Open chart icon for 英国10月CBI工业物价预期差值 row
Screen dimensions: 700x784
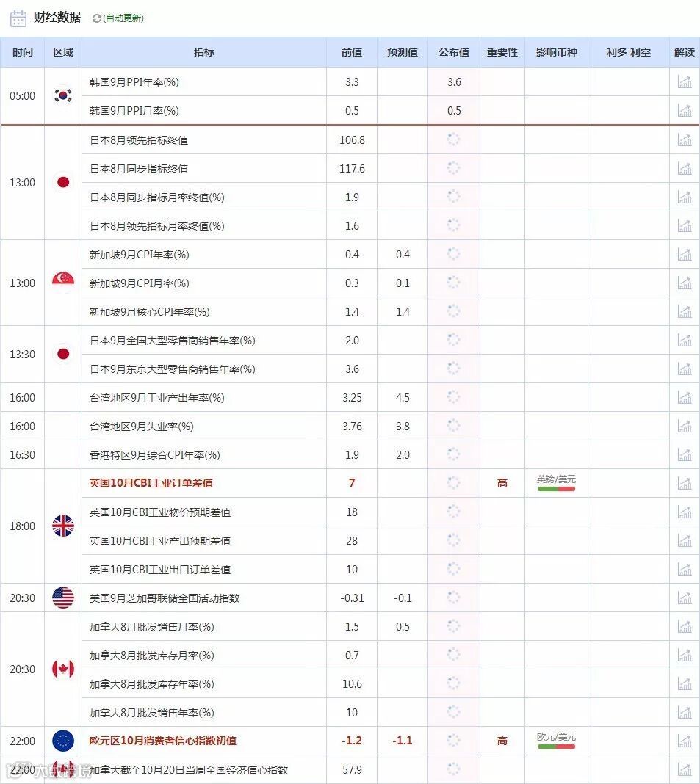(684, 512)
